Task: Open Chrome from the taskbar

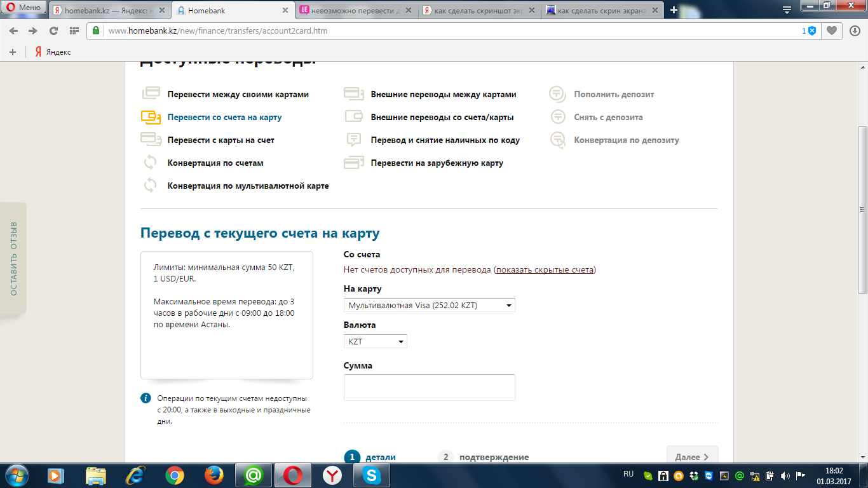Action: click(175, 475)
